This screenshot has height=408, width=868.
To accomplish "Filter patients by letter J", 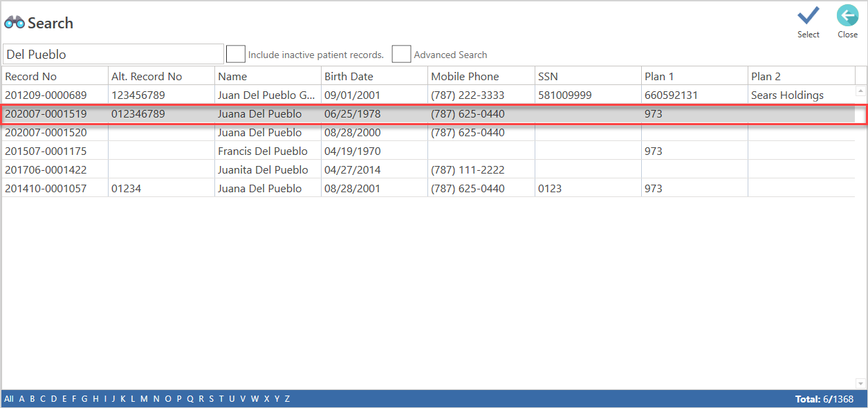I will 113,399.
